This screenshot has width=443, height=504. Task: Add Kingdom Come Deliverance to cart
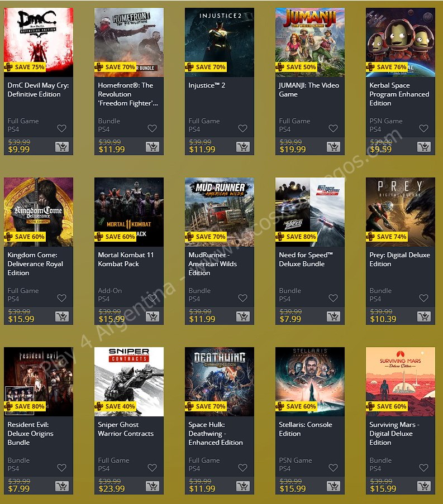[62, 316]
